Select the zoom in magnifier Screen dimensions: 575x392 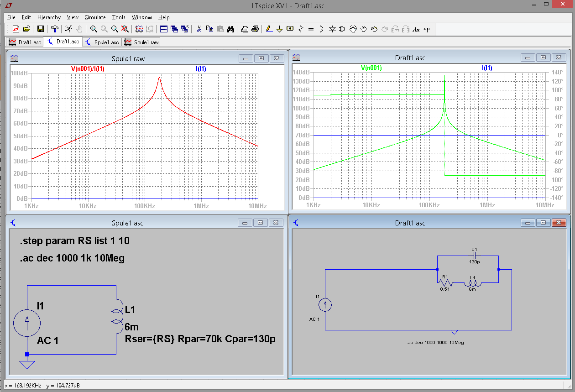point(94,29)
